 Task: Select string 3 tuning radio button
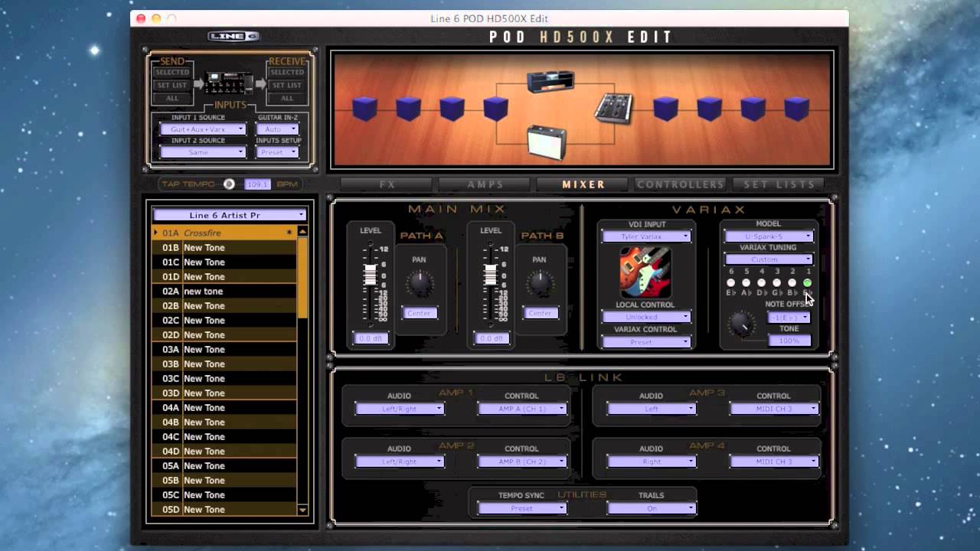click(776, 283)
